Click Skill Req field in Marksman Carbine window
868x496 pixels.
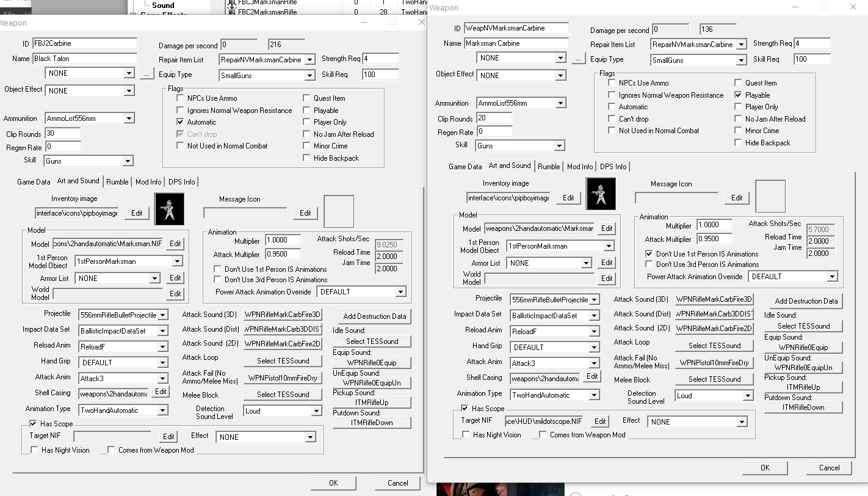[x=812, y=59]
